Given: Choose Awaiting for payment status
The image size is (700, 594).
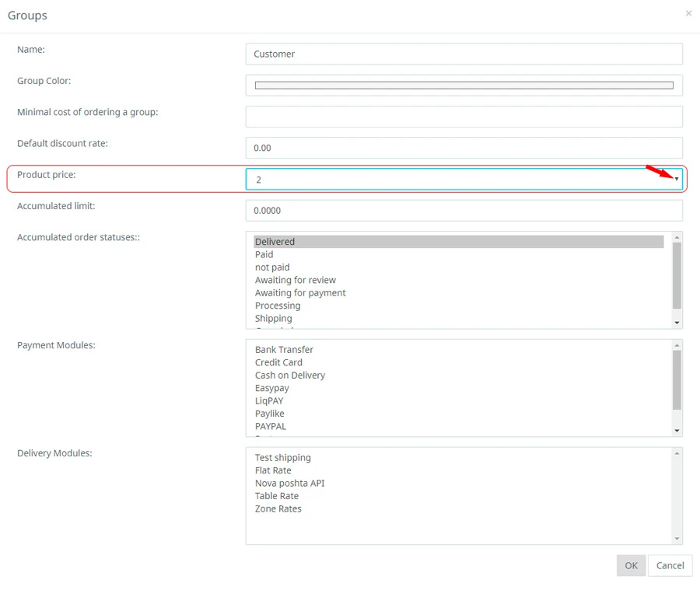Looking at the screenshot, I should (x=300, y=293).
